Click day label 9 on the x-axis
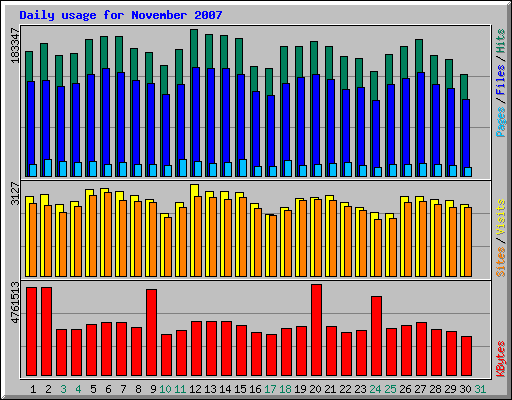The image size is (512, 400). (153, 389)
